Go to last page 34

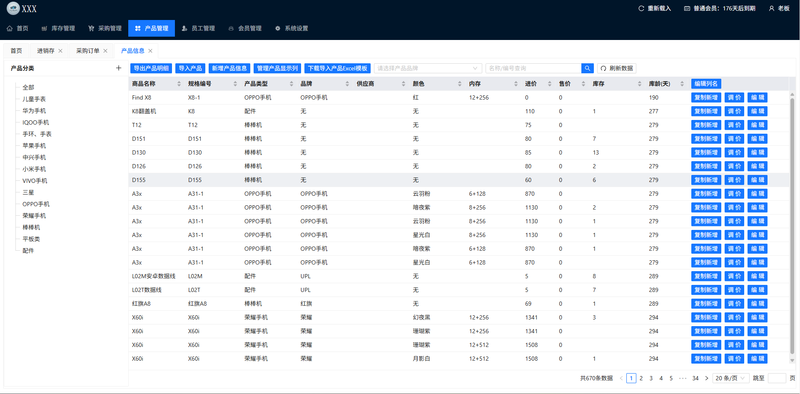[x=695, y=378]
